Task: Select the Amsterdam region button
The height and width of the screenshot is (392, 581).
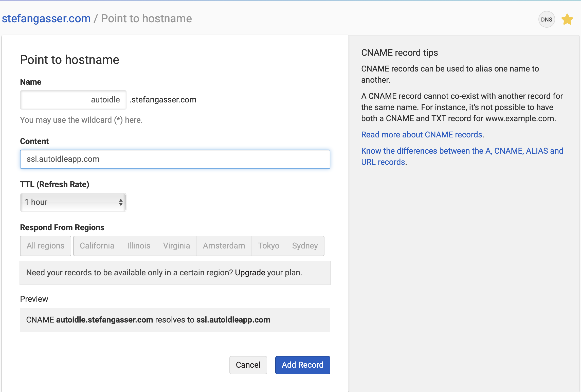Action: (x=224, y=246)
